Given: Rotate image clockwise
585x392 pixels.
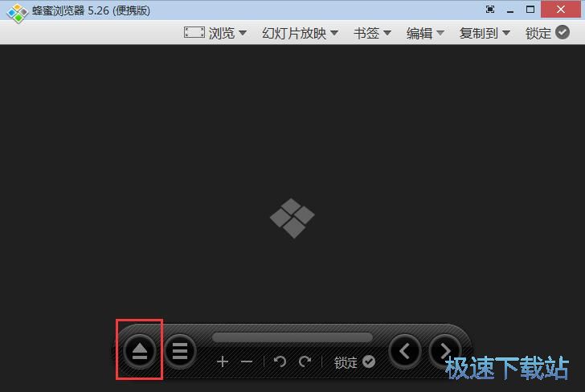Looking at the screenshot, I should click(305, 361).
